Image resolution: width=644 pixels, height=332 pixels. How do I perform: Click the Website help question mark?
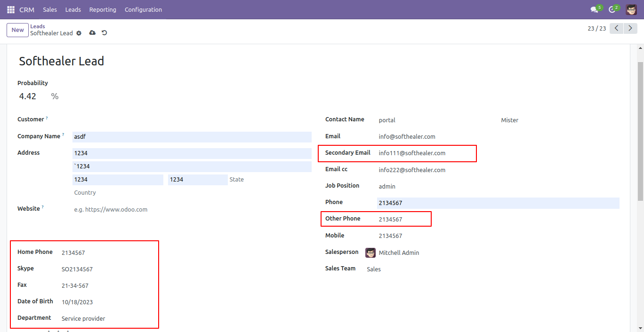click(x=43, y=207)
